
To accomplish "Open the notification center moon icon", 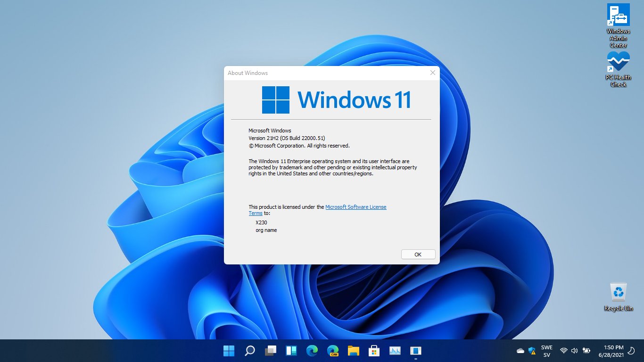I will (631, 351).
